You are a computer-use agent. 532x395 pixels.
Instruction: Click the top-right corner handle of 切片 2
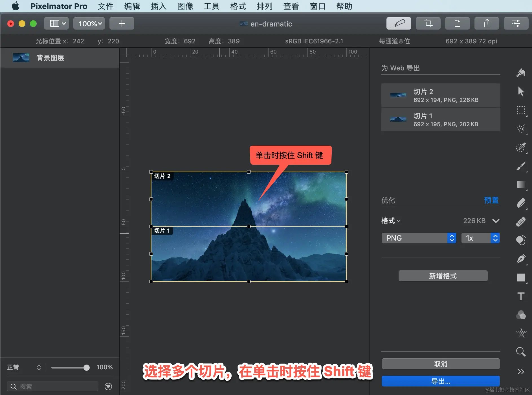coord(346,172)
